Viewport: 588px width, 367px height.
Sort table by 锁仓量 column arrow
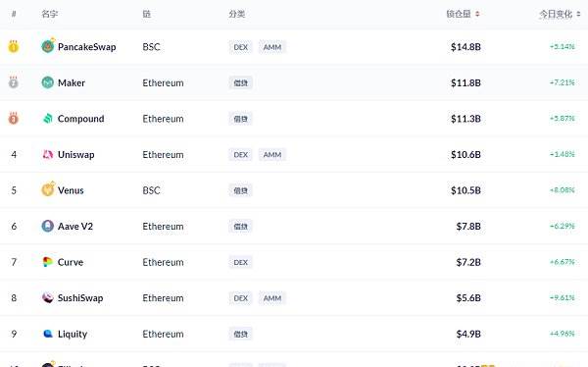tap(477, 14)
